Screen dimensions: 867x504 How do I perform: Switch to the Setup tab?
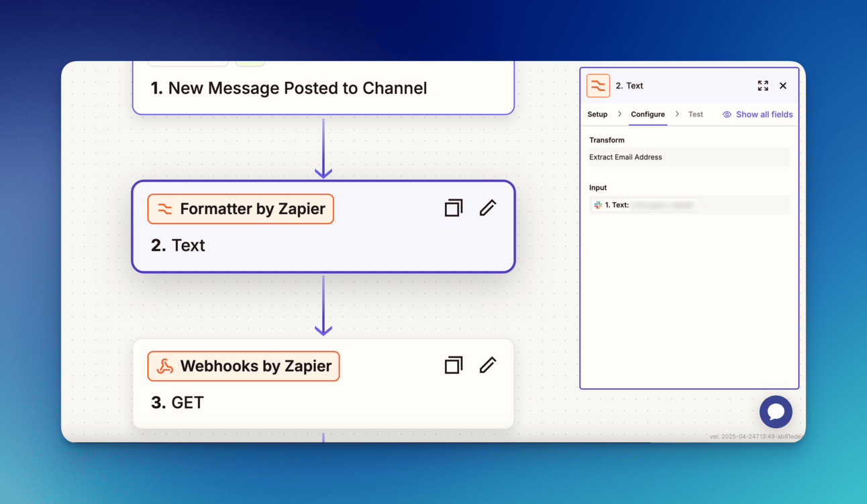pos(597,114)
